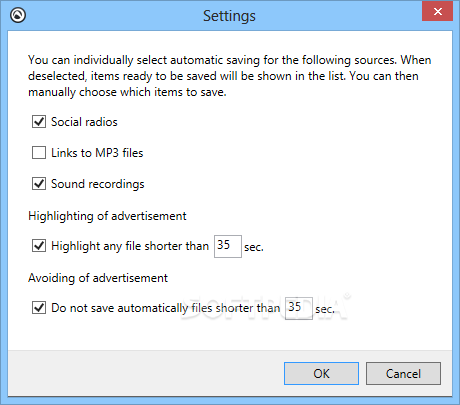
Task: Confirm settings with the OK button
Action: click(321, 374)
